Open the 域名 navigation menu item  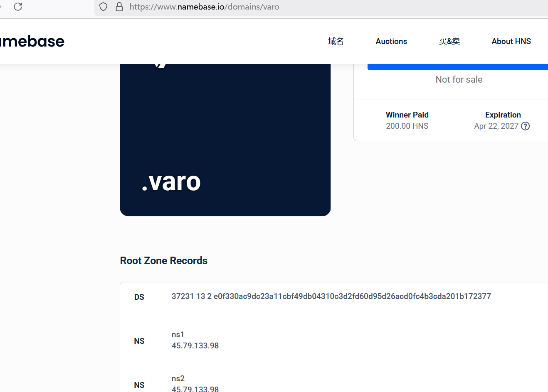(x=336, y=41)
